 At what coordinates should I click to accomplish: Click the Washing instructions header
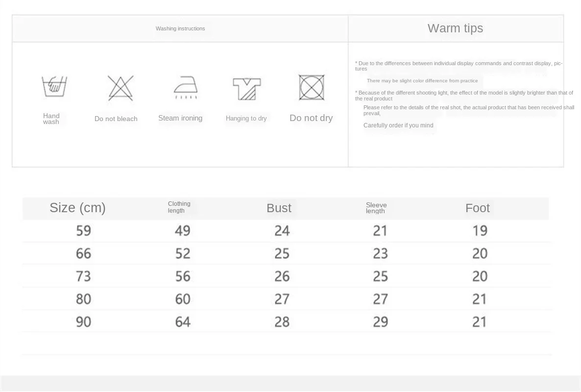(180, 28)
